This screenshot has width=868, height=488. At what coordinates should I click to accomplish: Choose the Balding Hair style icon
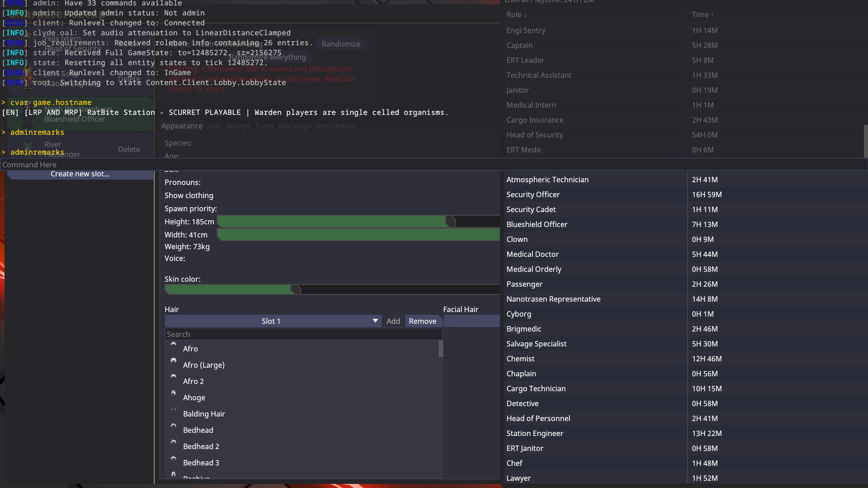[x=173, y=410]
